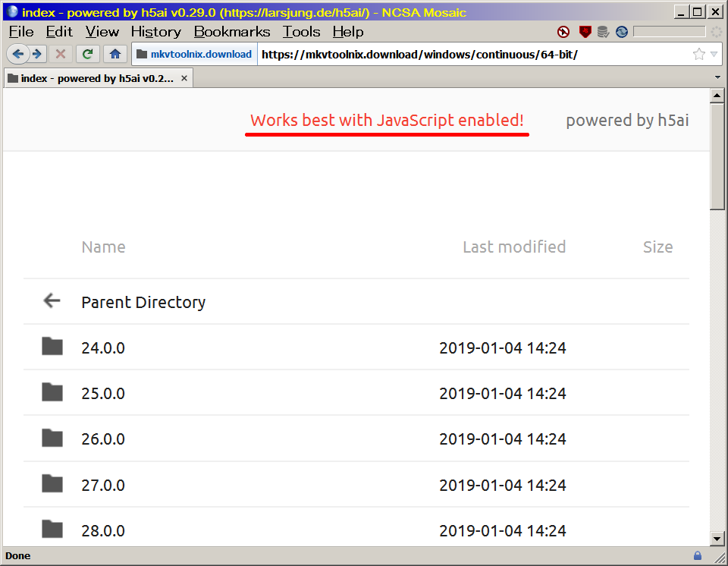The height and width of the screenshot is (566, 728).
Task: Minimize the NCSA Mosaic window
Action: coord(681,12)
